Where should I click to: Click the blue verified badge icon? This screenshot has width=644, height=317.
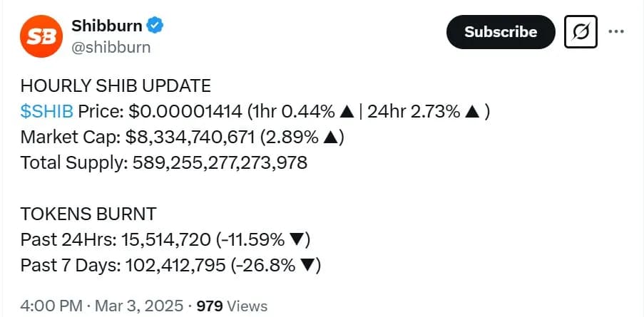[155, 26]
